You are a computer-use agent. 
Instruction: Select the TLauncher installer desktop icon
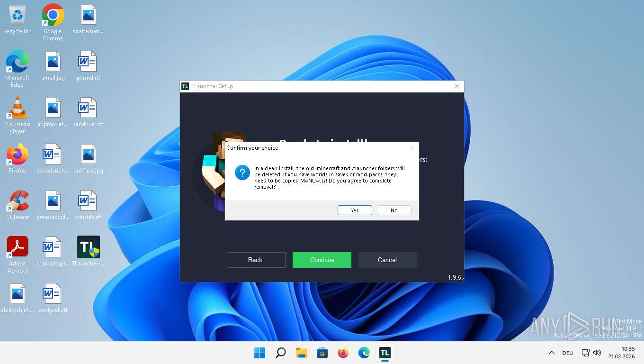[x=88, y=251]
